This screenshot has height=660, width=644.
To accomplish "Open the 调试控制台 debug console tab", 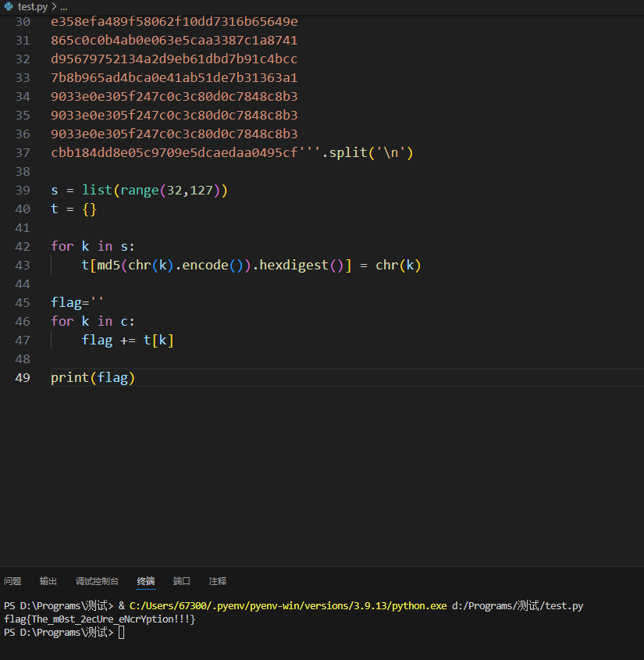I will coord(97,581).
